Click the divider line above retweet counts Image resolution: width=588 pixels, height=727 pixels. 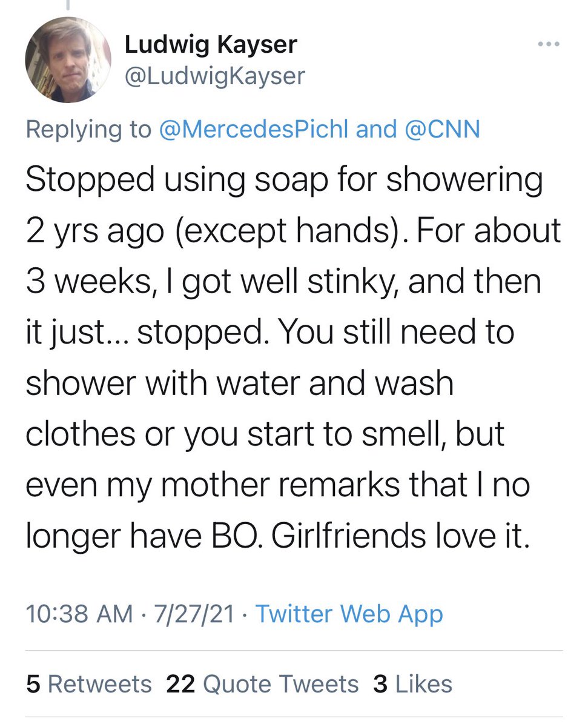coord(294,650)
